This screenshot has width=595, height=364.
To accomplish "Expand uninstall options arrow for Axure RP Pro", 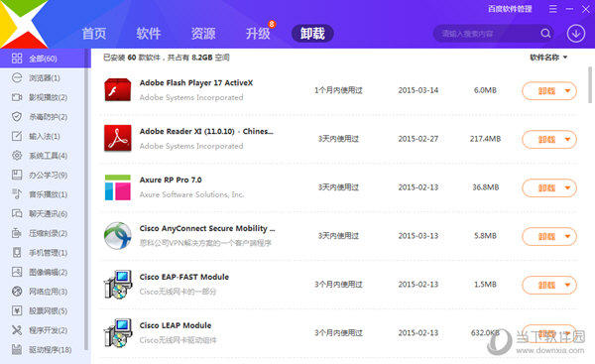I will pyautogui.click(x=567, y=187).
